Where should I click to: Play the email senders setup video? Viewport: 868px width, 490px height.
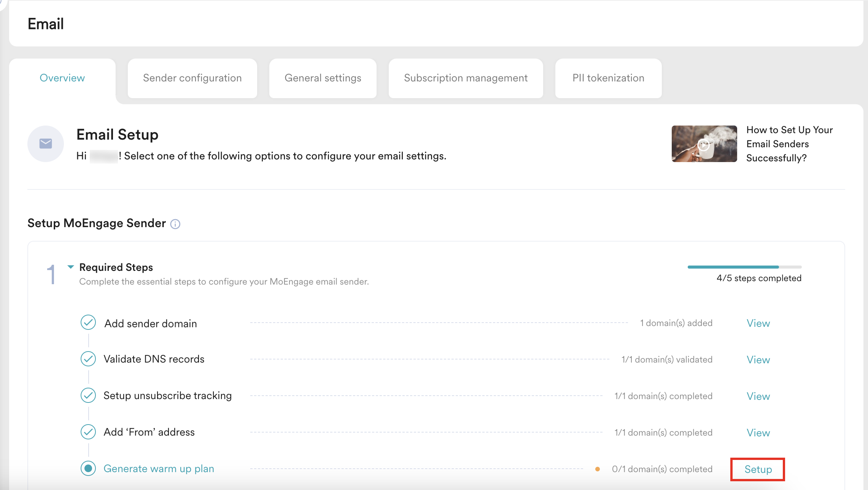[704, 144]
